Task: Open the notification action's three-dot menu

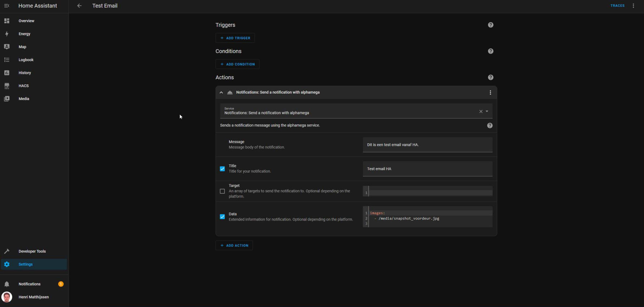Action: (x=490, y=93)
